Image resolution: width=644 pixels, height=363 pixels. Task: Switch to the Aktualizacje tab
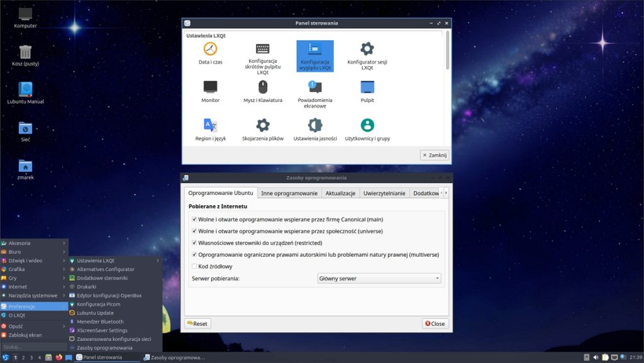(340, 193)
